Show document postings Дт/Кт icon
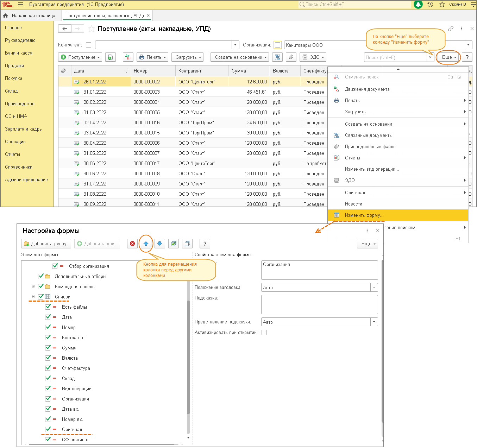 click(128, 57)
